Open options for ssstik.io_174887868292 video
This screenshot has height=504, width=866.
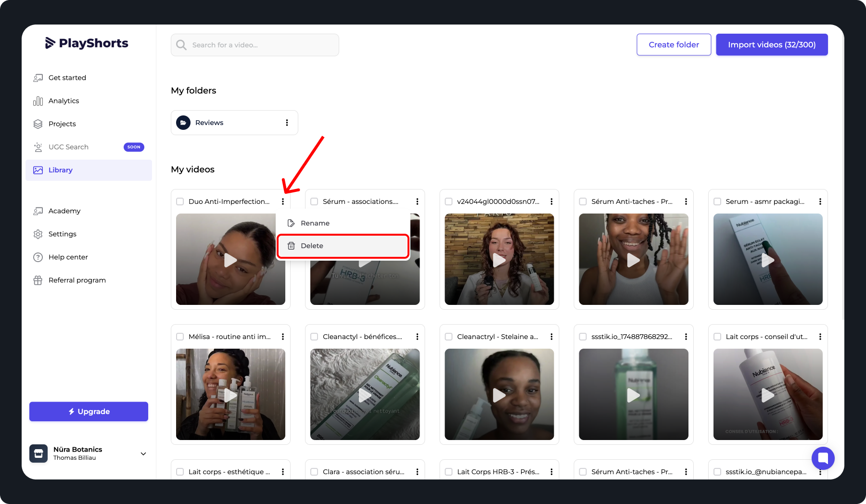[x=686, y=337]
